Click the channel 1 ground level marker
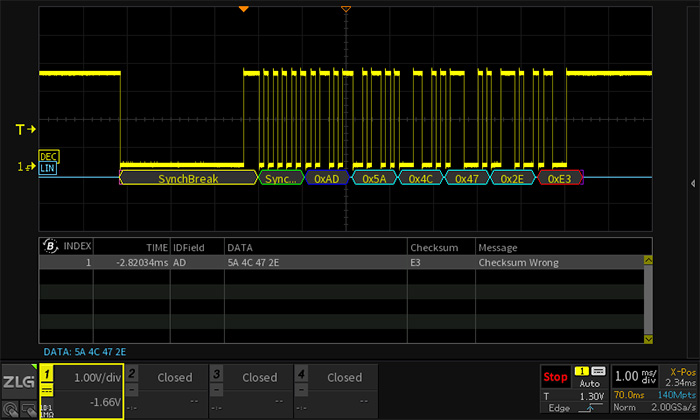The height and width of the screenshot is (420, 700). (26, 167)
